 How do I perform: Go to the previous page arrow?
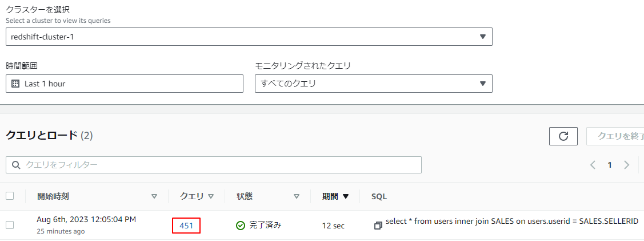coord(593,165)
